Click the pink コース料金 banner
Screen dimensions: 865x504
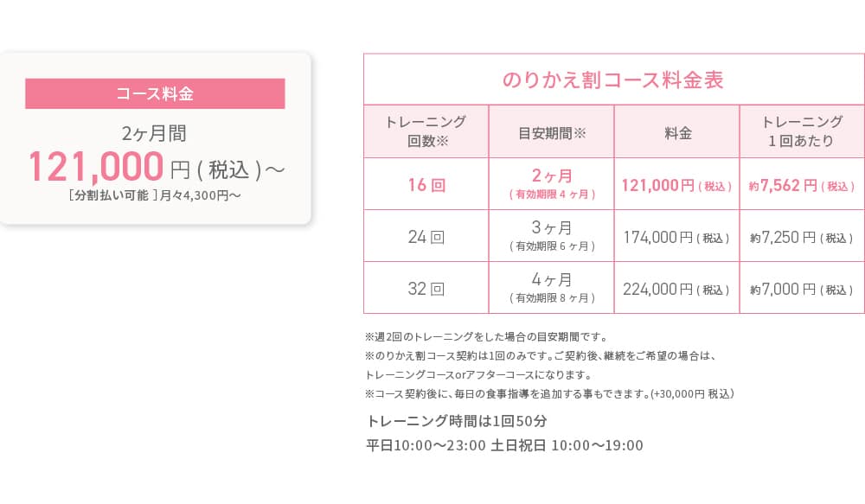pyautogui.click(x=155, y=93)
